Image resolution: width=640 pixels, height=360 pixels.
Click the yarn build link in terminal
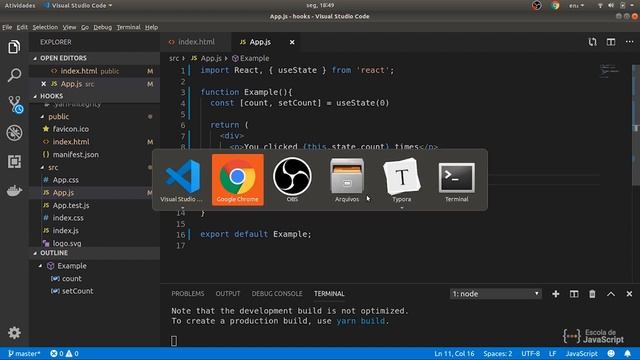point(361,321)
